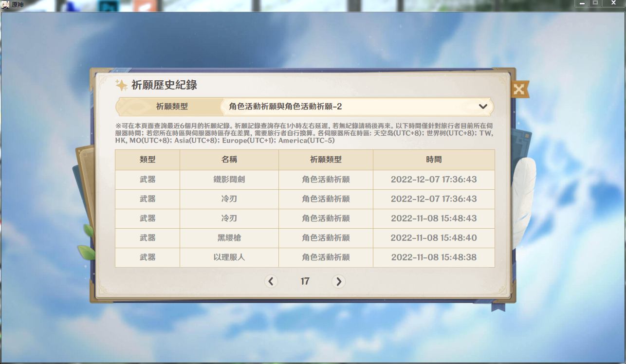Screen dimensions: 626x364
Task: Minimize the 原神 game window
Action: pos(582,3)
